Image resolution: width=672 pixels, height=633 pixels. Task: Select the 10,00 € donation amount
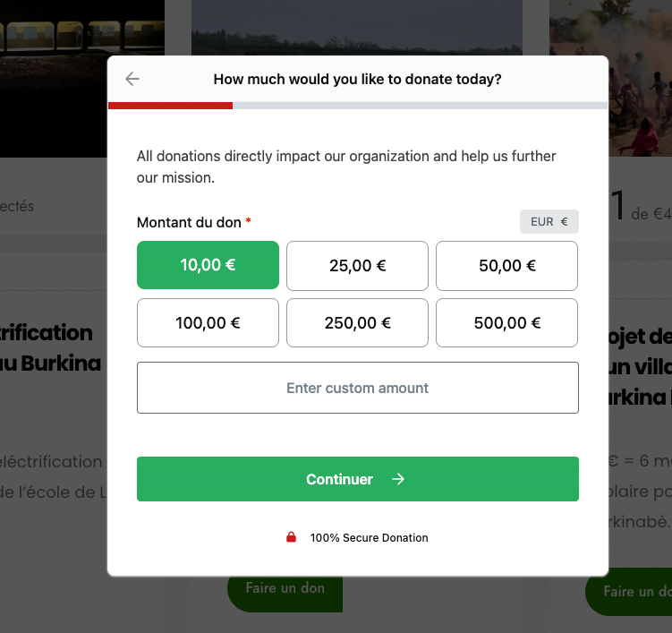(208, 265)
